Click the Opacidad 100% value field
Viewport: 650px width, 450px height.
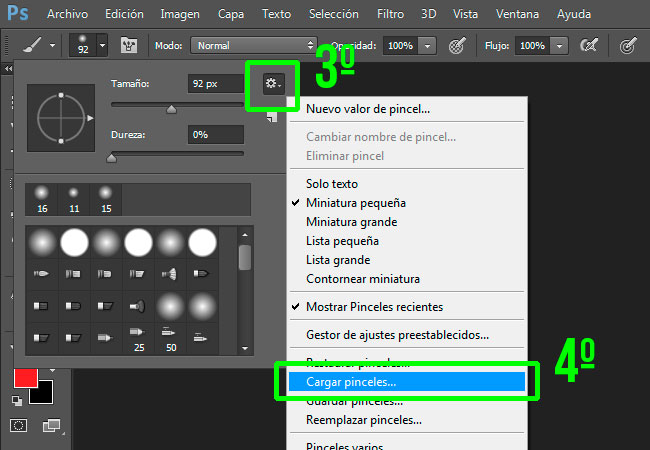[x=400, y=46]
